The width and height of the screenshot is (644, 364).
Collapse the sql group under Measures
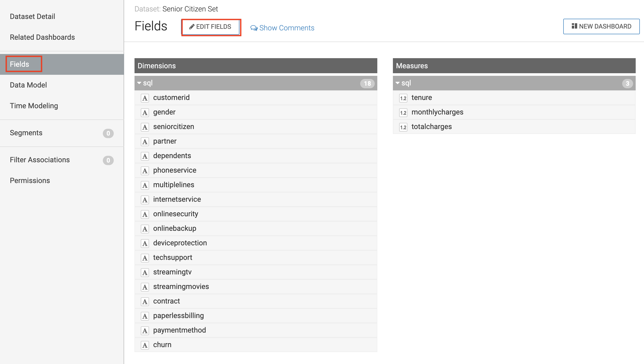pos(398,83)
